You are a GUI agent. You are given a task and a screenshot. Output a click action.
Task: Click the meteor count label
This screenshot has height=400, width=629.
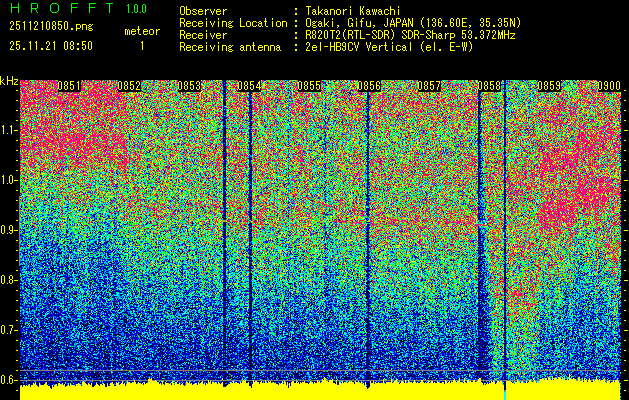[x=141, y=31]
